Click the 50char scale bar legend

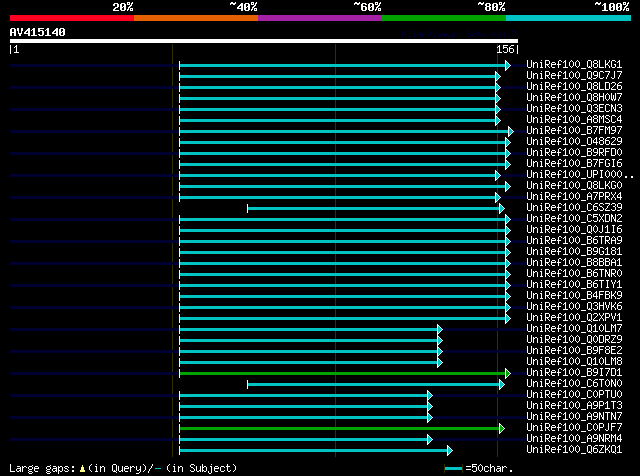pos(478,468)
